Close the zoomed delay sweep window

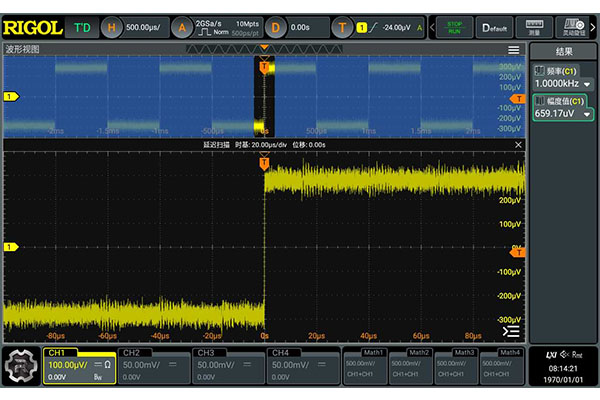(517, 144)
